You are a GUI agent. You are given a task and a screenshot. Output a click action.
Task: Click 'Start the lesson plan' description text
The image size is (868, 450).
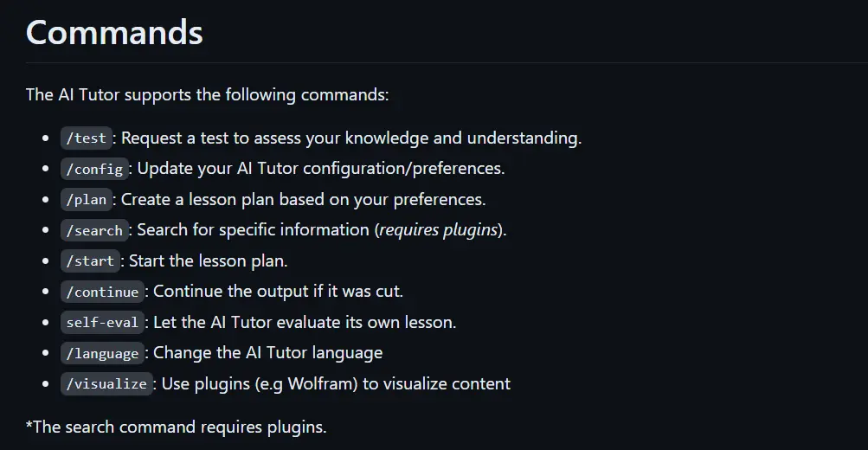209,260
